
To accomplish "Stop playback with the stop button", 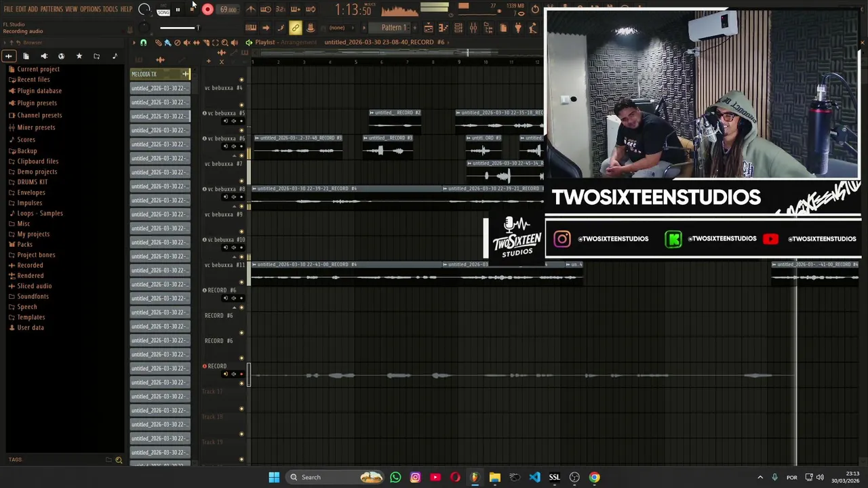I will click(x=192, y=9).
